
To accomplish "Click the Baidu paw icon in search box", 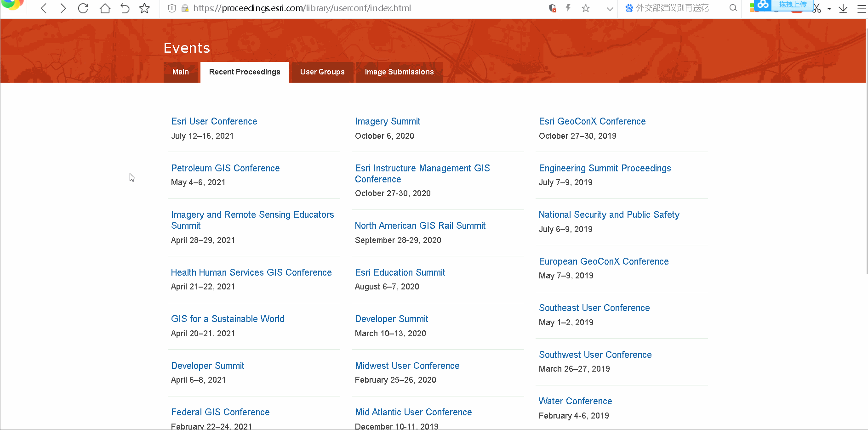I will pos(629,8).
